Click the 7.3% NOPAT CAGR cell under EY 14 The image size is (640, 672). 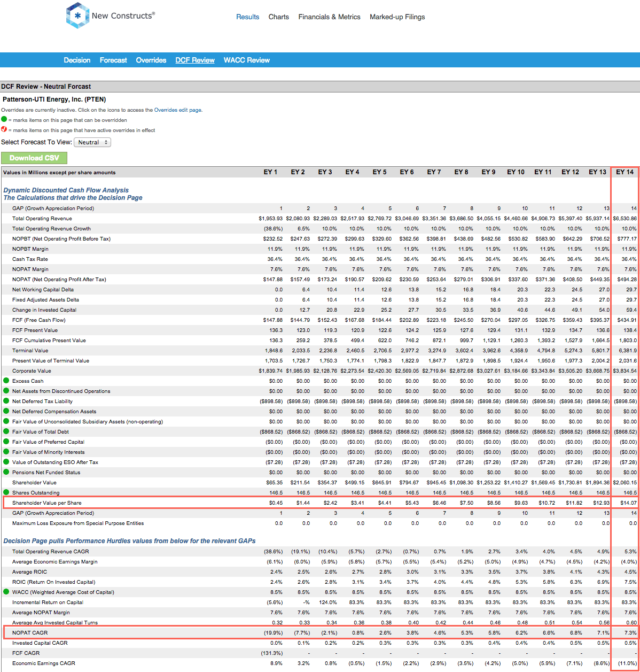point(630,632)
